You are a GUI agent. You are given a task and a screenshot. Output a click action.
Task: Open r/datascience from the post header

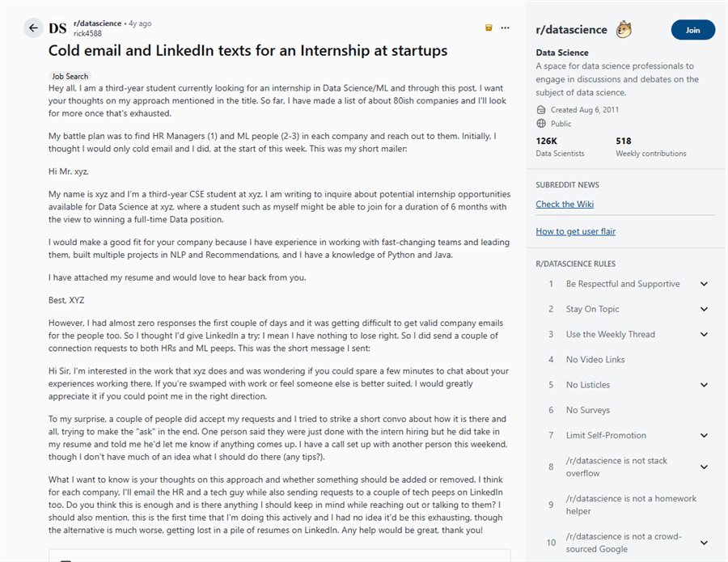point(97,23)
